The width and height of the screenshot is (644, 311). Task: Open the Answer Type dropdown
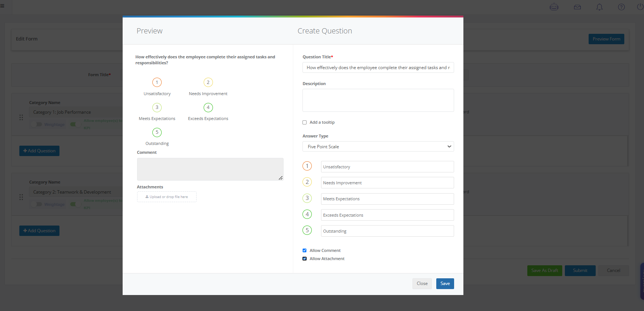[378, 146]
